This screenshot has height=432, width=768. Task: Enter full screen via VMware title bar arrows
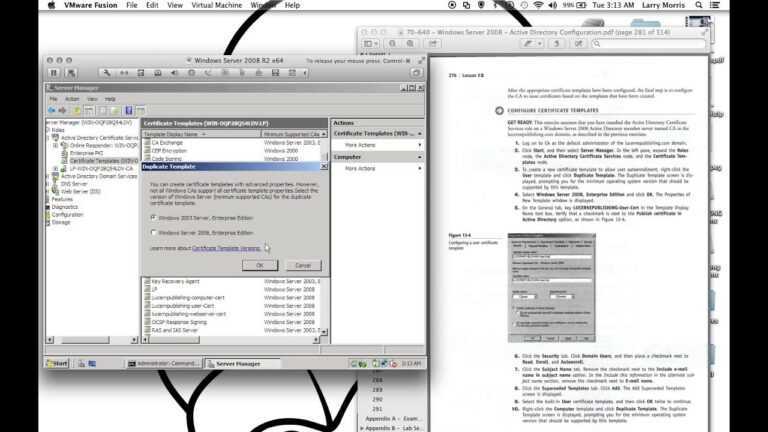421,61
